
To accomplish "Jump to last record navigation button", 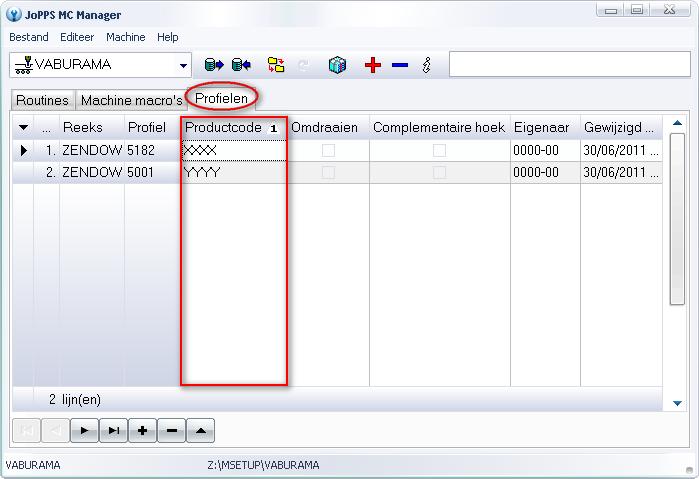I will (113, 430).
